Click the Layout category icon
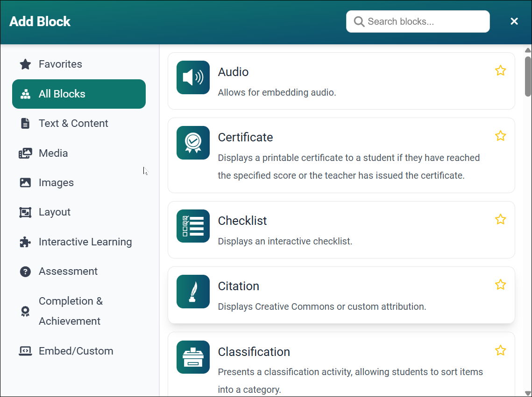This screenshot has width=532, height=397. (25, 212)
